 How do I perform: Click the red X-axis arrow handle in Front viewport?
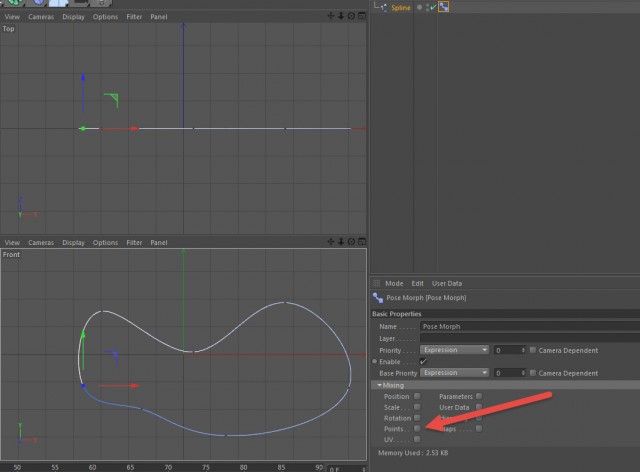pos(135,385)
